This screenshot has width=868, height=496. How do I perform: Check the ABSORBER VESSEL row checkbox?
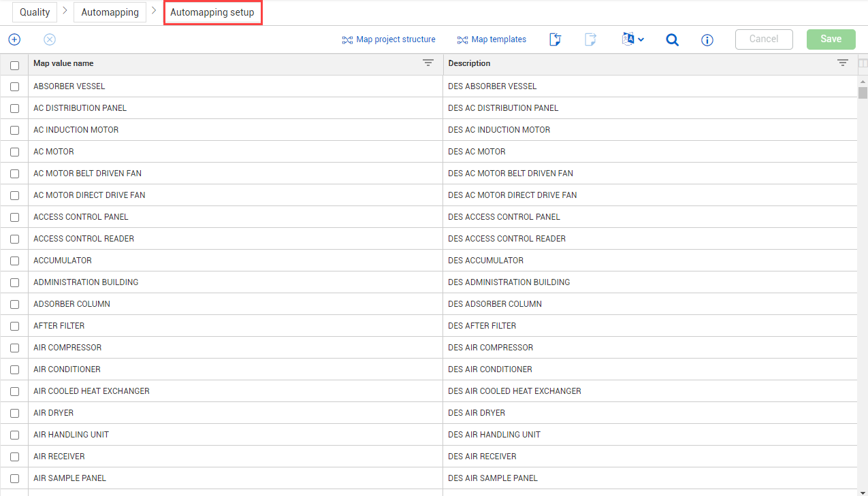coord(14,87)
